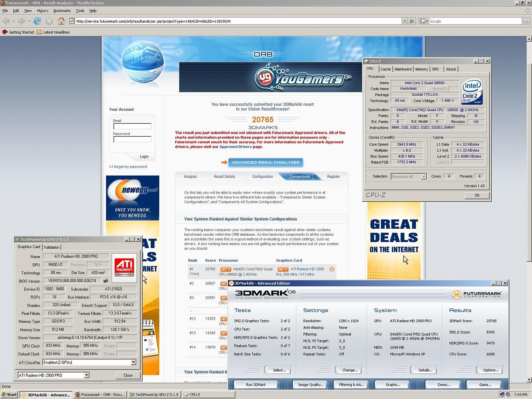Click the Newegg.com advertisement
This screenshot has width=532, height=399.
(133, 198)
